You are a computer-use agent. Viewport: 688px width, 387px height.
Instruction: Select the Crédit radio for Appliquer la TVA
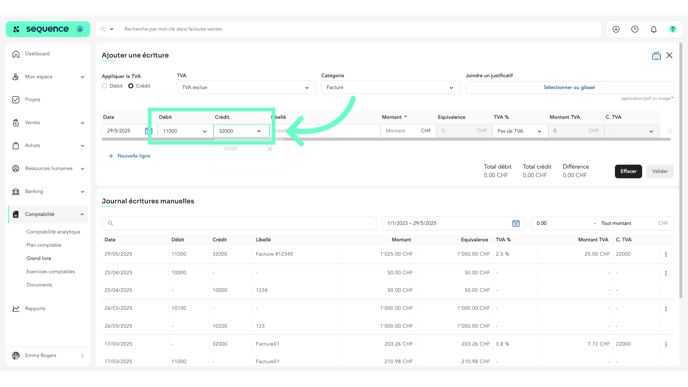click(131, 86)
